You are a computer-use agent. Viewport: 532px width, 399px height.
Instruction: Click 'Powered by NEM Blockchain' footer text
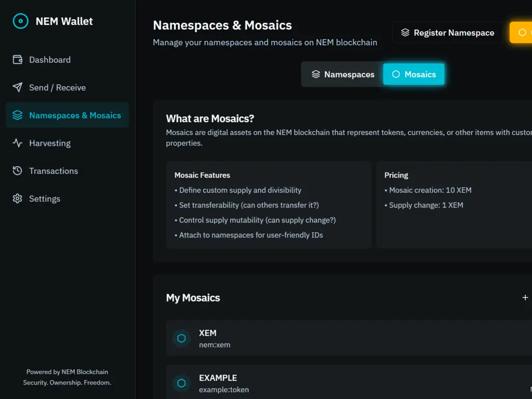67,372
